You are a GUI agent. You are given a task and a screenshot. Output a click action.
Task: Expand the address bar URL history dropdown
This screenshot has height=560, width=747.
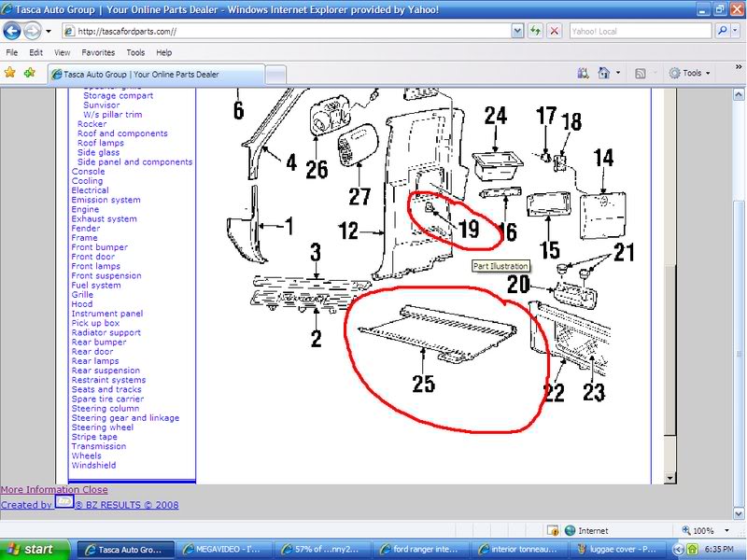point(517,32)
